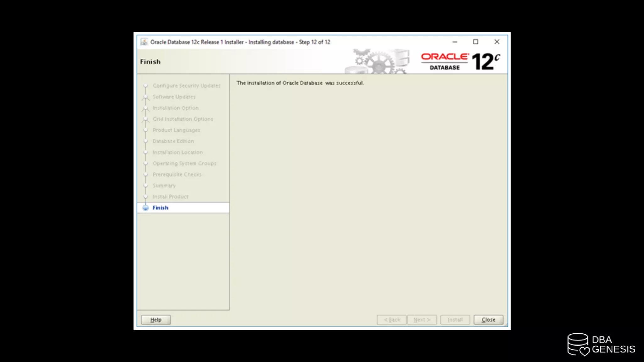
Task: Click Database Edition step
Action: 173,141
